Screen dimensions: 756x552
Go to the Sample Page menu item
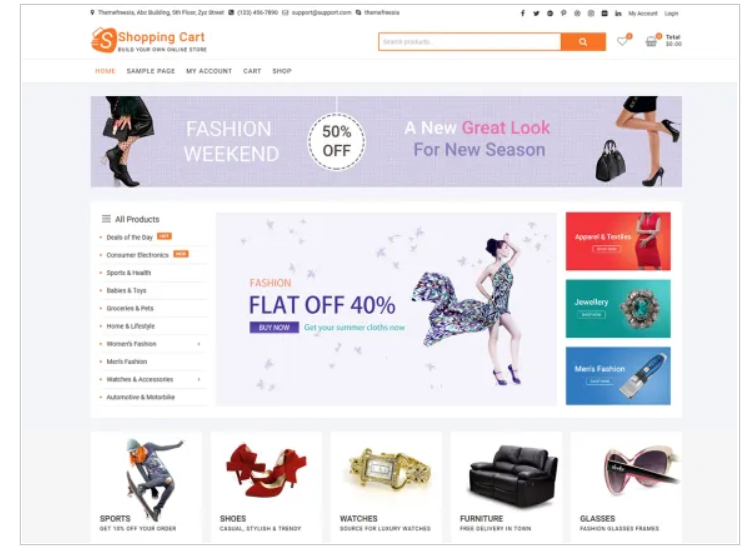[x=151, y=71]
